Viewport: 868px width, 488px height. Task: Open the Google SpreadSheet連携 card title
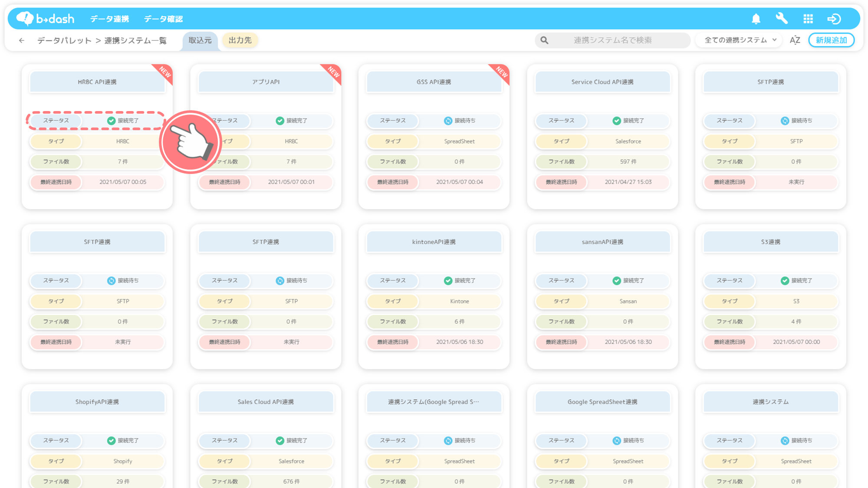point(602,402)
